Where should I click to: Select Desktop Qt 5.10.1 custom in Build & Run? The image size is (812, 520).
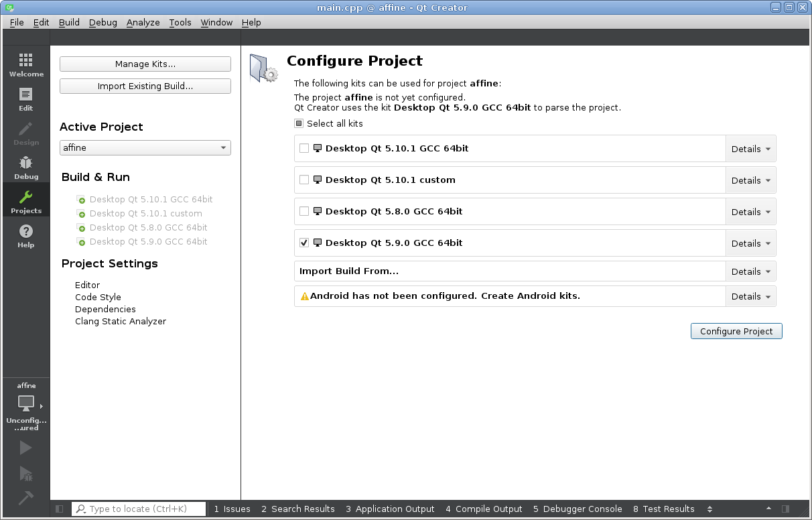click(145, 214)
